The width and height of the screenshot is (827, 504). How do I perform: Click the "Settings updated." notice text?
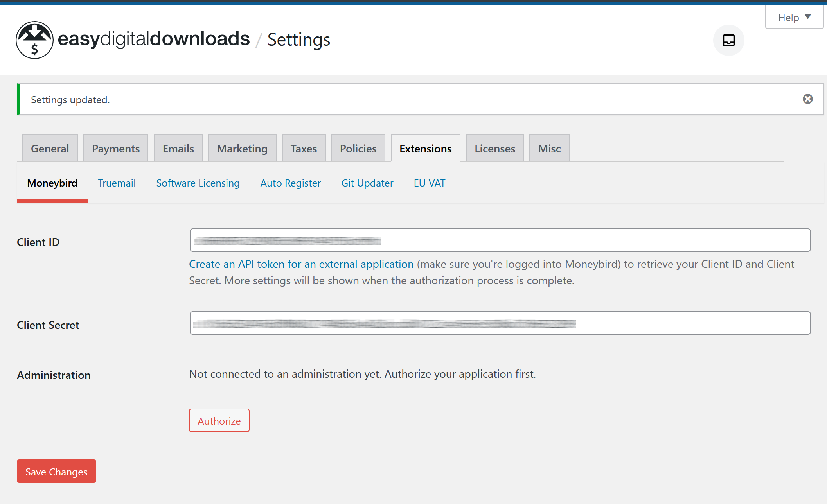tap(70, 100)
